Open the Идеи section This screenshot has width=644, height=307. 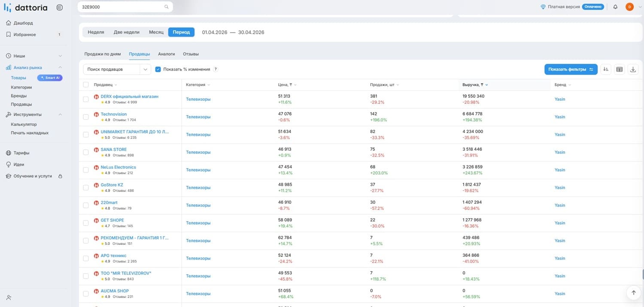pyautogui.click(x=19, y=165)
